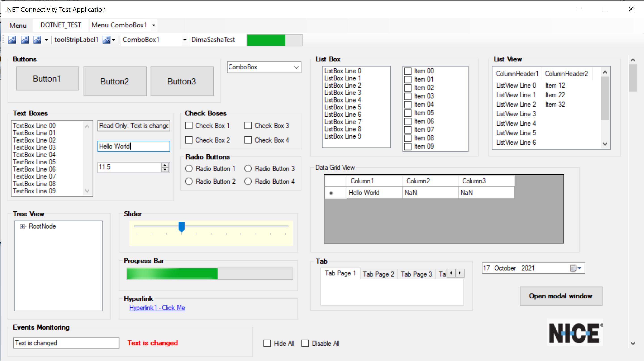
Task: Click numeric up arrow on 11.5 spinner
Action: click(165, 165)
